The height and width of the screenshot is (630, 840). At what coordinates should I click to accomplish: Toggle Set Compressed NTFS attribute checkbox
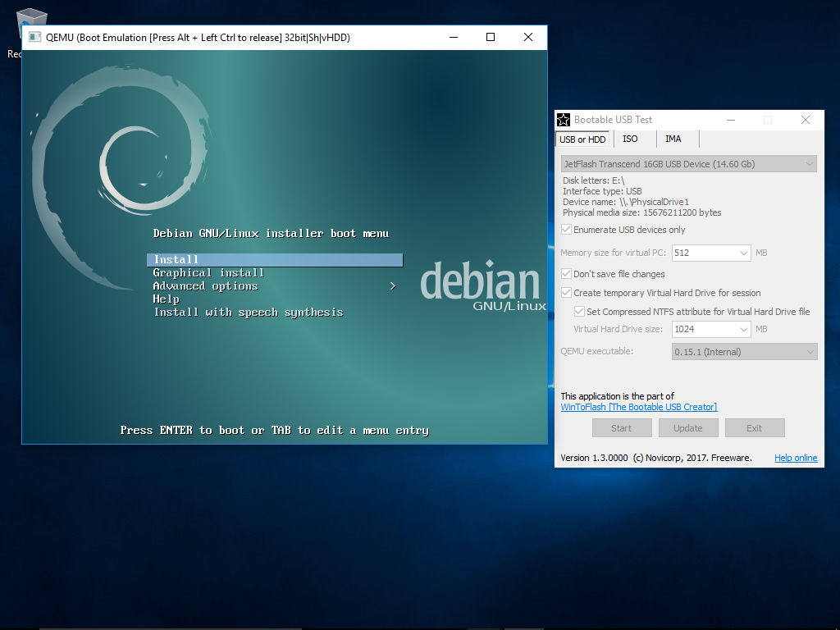click(580, 312)
